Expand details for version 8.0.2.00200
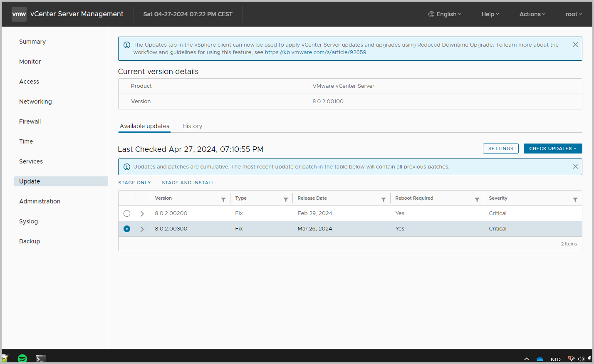The height and width of the screenshot is (364, 594). click(x=142, y=214)
